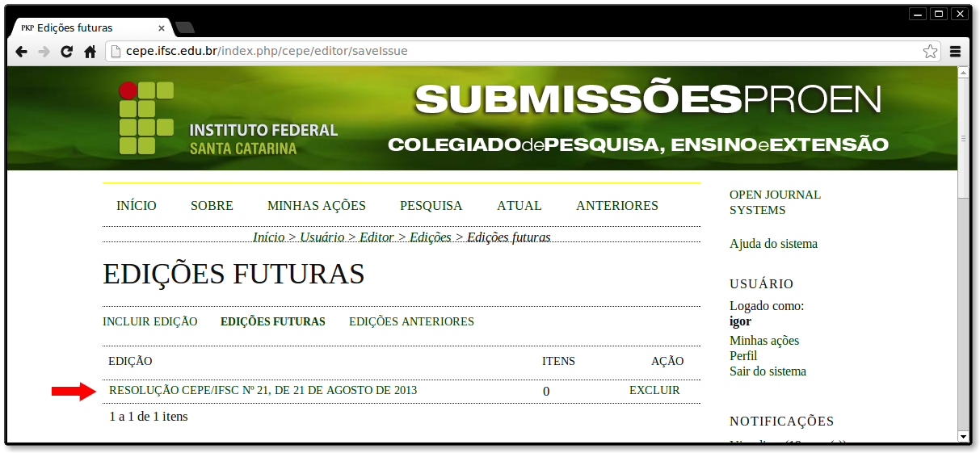Image resolution: width=980 pixels, height=453 pixels.
Task: Click the browser forward arrow button
Action: pos(44,52)
